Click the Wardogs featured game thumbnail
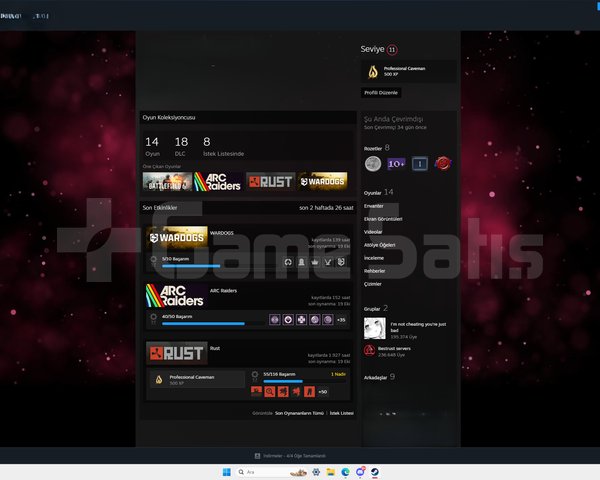This screenshot has height=480, width=600. [322, 181]
